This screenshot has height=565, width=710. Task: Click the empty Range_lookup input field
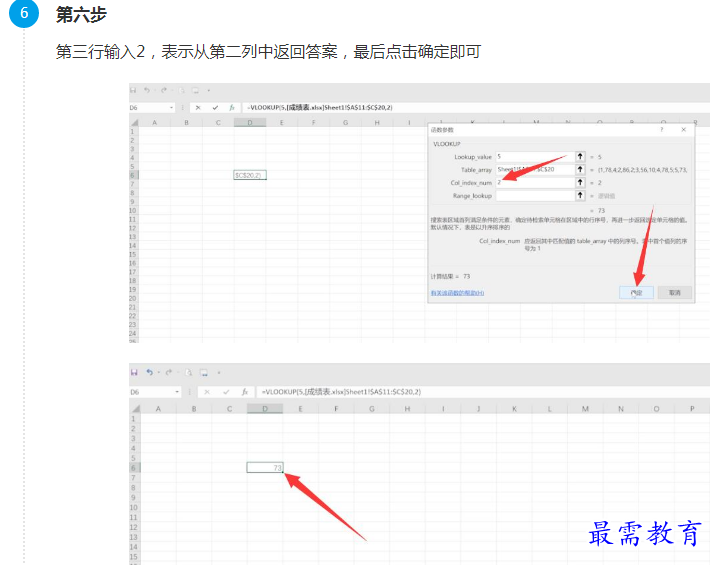(x=535, y=196)
